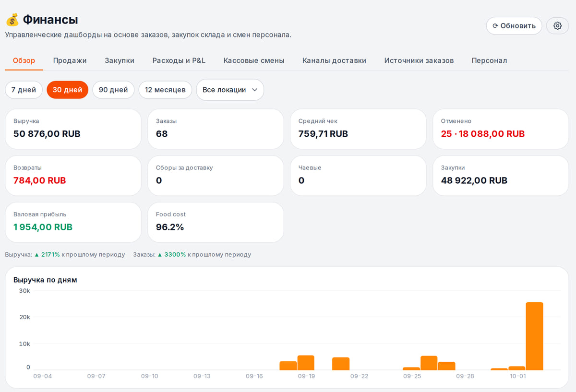This screenshot has height=392, width=576.
Task: Click the tallest bar in revenue chart
Action: pyautogui.click(x=534, y=336)
